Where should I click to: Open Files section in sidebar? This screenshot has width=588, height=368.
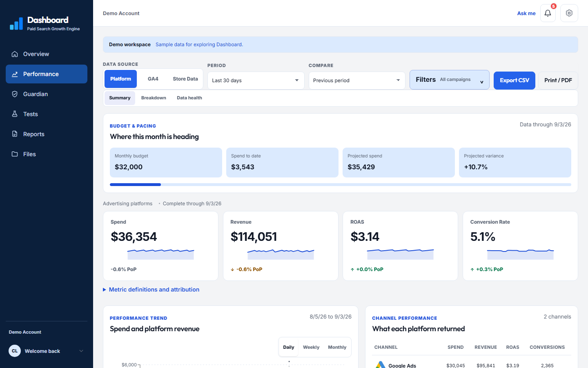(47, 154)
